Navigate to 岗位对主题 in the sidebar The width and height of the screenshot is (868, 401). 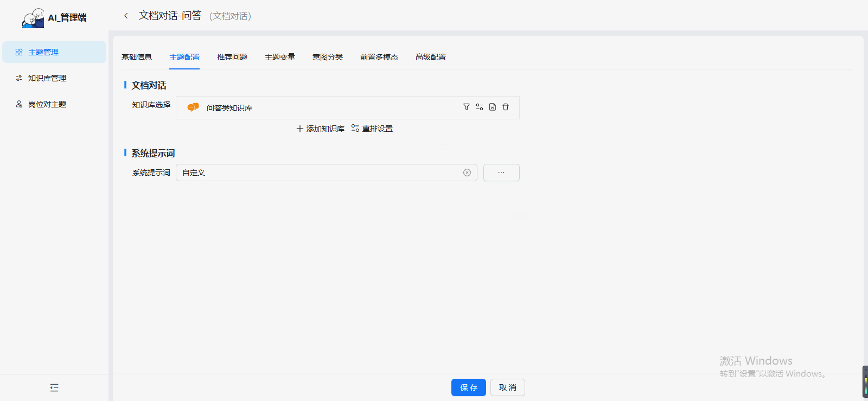pyautogui.click(x=47, y=104)
